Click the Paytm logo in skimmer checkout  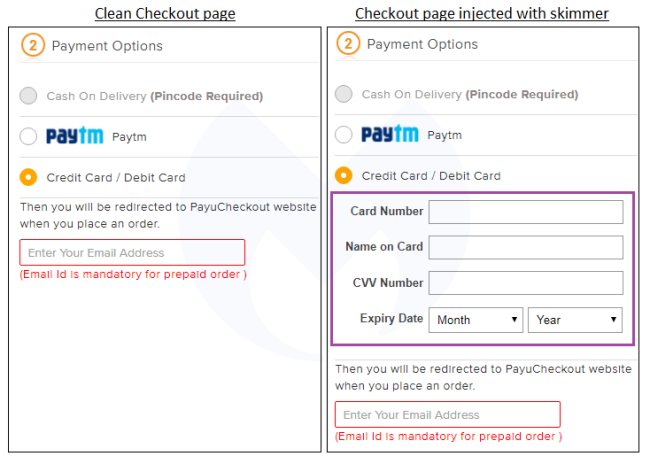[390, 134]
